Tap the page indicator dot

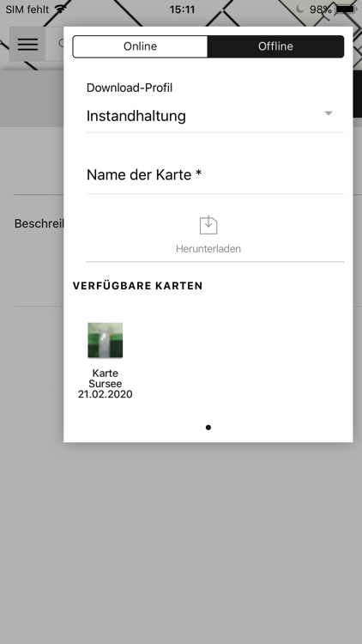pos(208,428)
